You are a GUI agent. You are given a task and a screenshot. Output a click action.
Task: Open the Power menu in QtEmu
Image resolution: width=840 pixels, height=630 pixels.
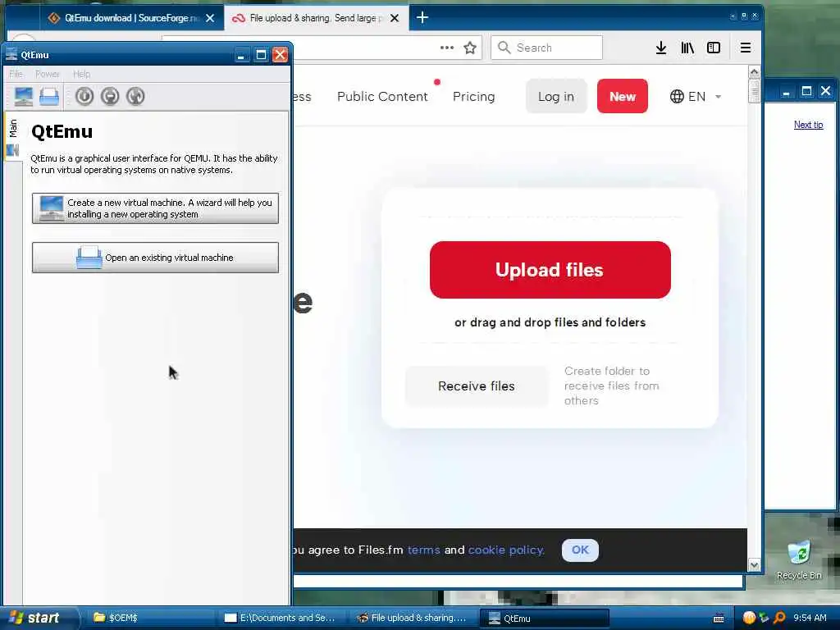coord(48,74)
